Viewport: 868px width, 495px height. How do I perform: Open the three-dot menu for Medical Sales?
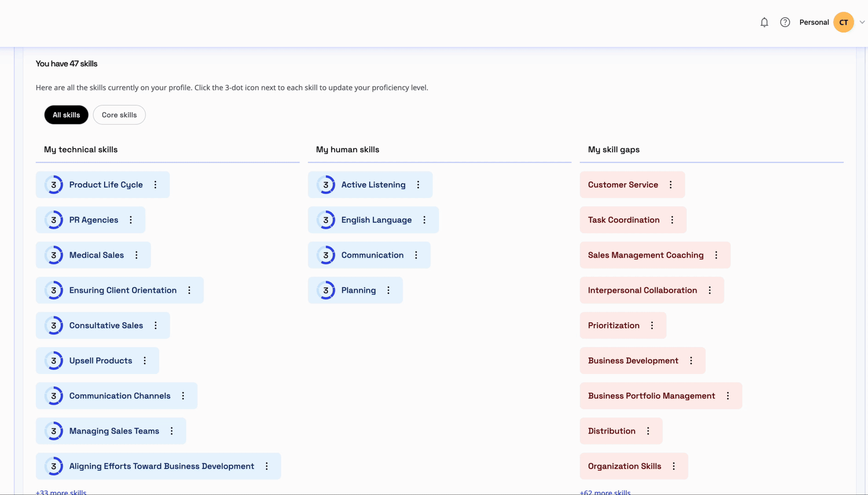[x=136, y=255]
